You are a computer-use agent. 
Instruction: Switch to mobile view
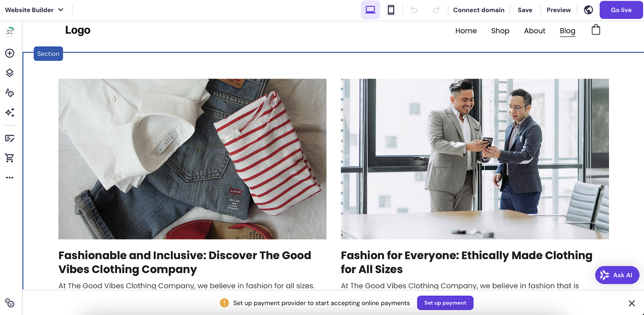(391, 10)
